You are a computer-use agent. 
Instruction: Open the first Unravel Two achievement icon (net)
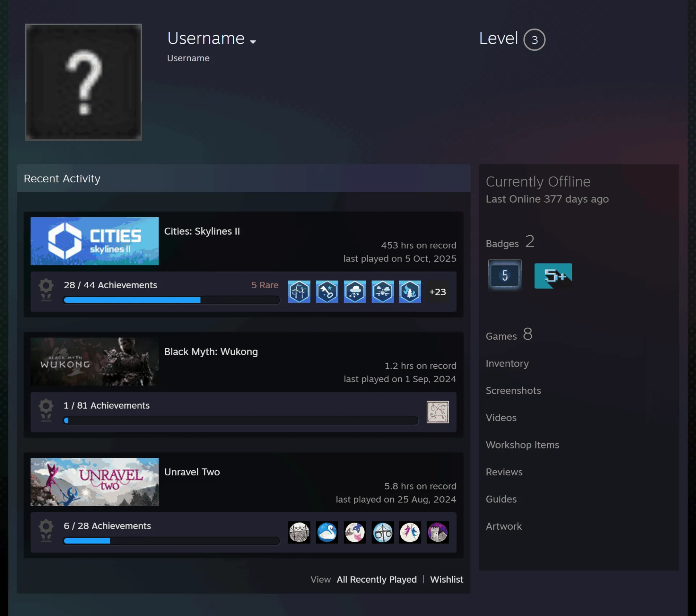[299, 532]
